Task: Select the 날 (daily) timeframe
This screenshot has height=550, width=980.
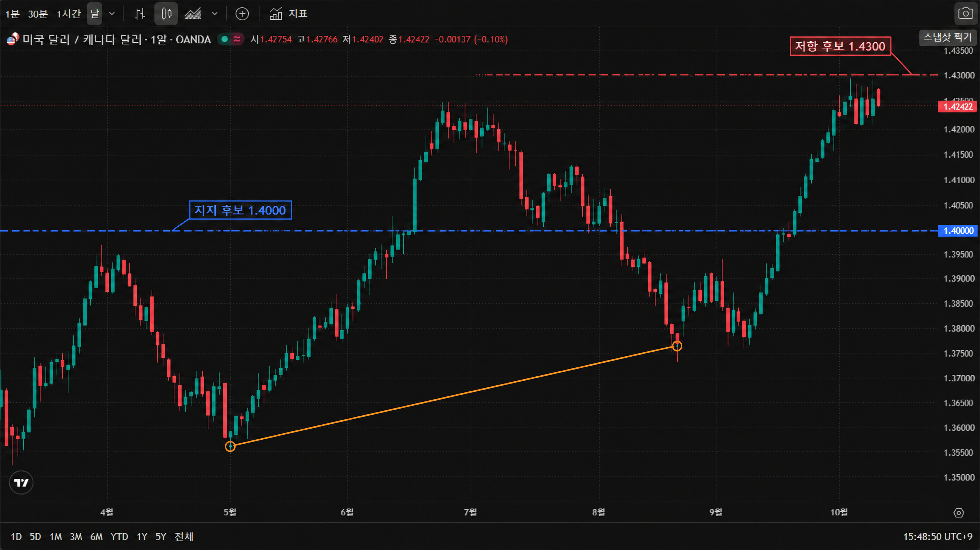Action: [x=94, y=14]
